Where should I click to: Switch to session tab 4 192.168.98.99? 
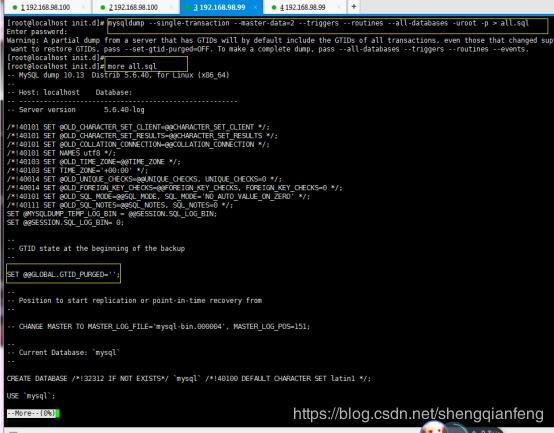[303, 7]
